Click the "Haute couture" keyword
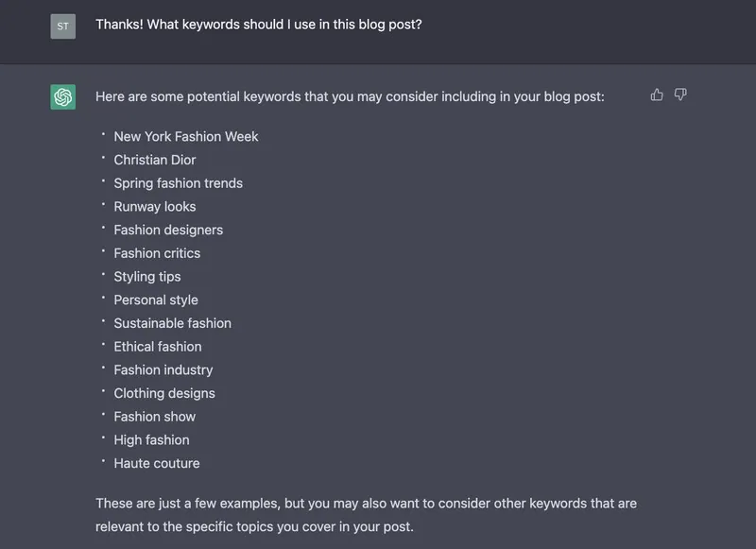The image size is (756, 549). coord(157,463)
